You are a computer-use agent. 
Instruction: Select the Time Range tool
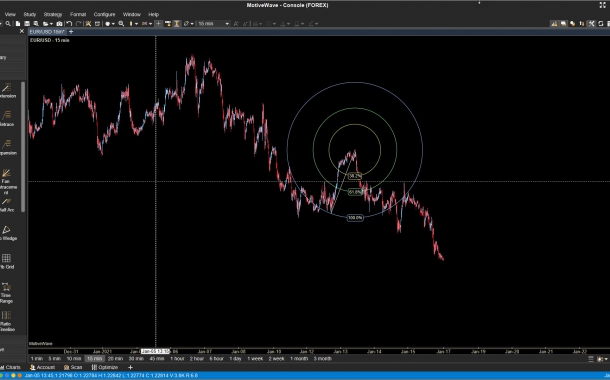7,292
